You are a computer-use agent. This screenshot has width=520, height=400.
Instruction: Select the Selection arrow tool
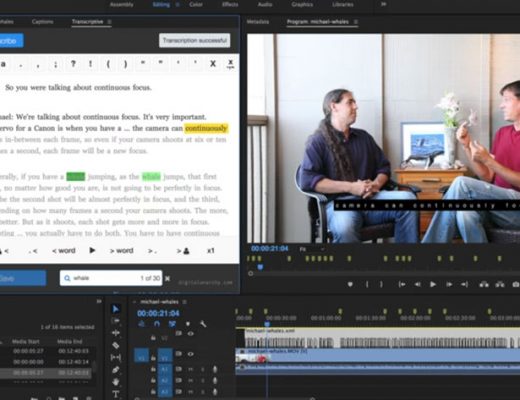pyautogui.click(x=115, y=309)
